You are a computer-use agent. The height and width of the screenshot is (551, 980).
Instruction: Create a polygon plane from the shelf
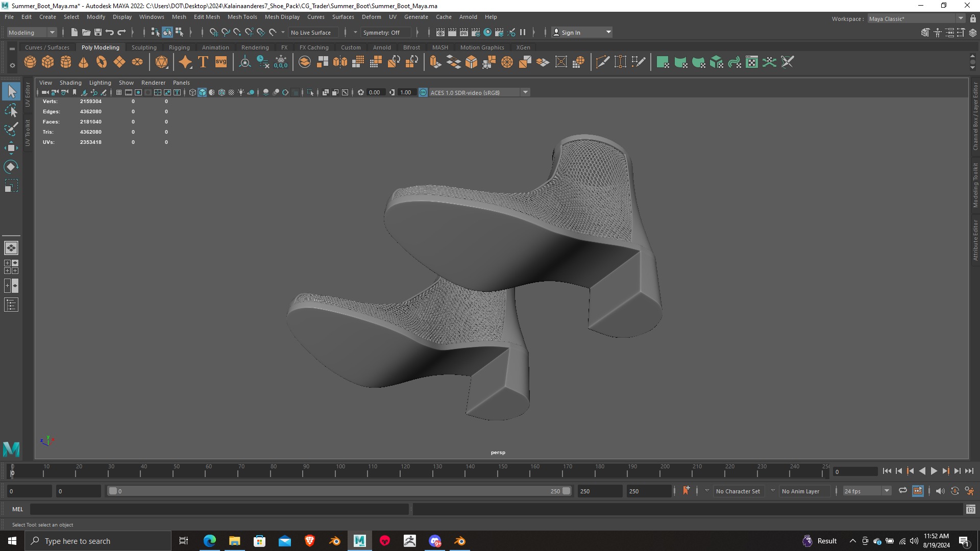[x=119, y=62]
